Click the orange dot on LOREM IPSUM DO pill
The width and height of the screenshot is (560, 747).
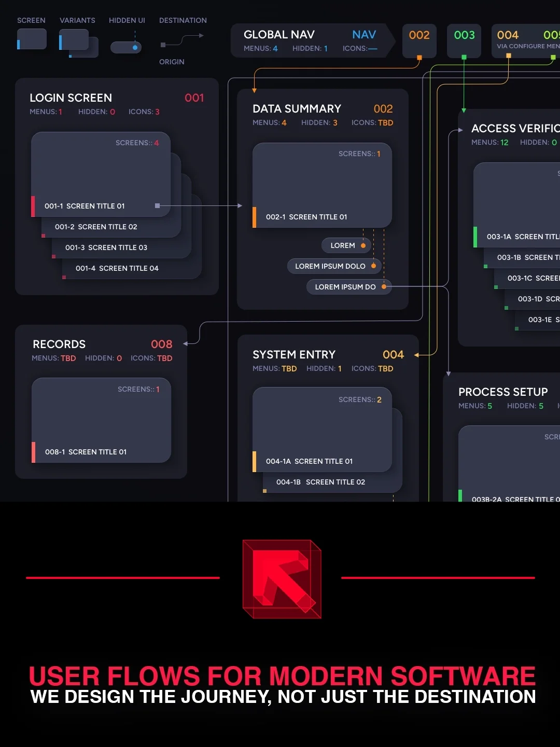(383, 286)
